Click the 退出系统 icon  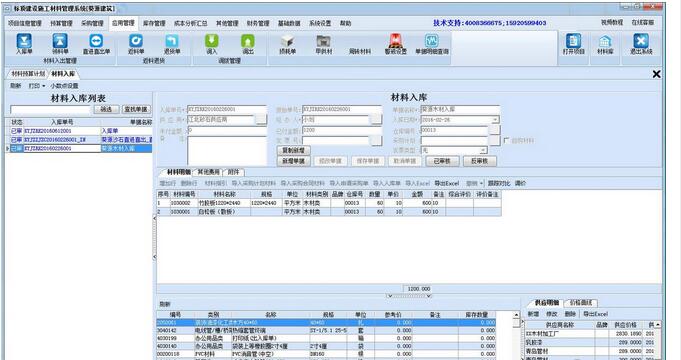tap(641, 43)
